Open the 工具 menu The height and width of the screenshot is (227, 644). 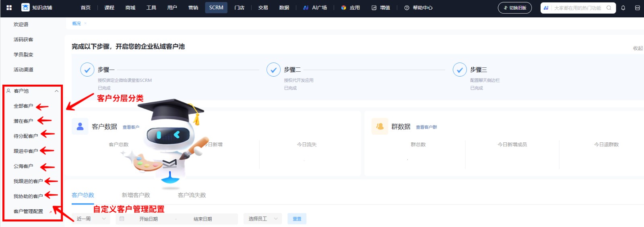151,8
